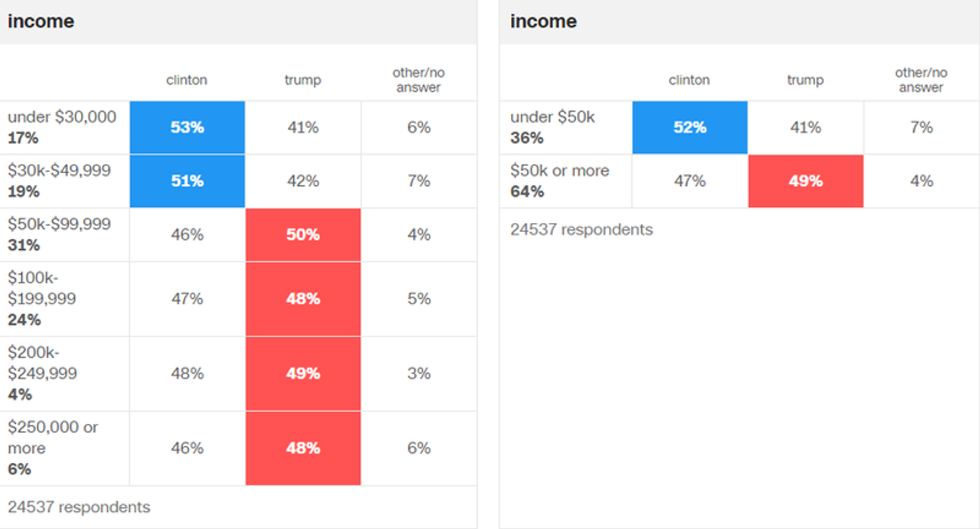Image resolution: width=980 pixels, height=529 pixels.
Task: Select the trump column header in right table
Action: pyautogui.click(x=805, y=80)
